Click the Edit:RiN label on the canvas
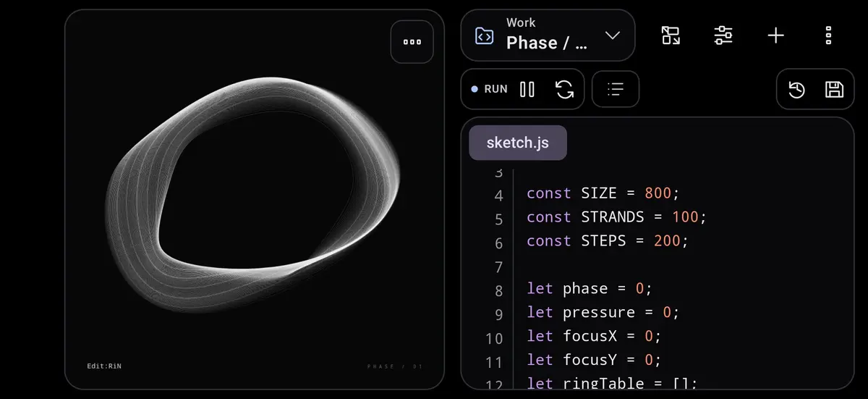 pyautogui.click(x=104, y=366)
